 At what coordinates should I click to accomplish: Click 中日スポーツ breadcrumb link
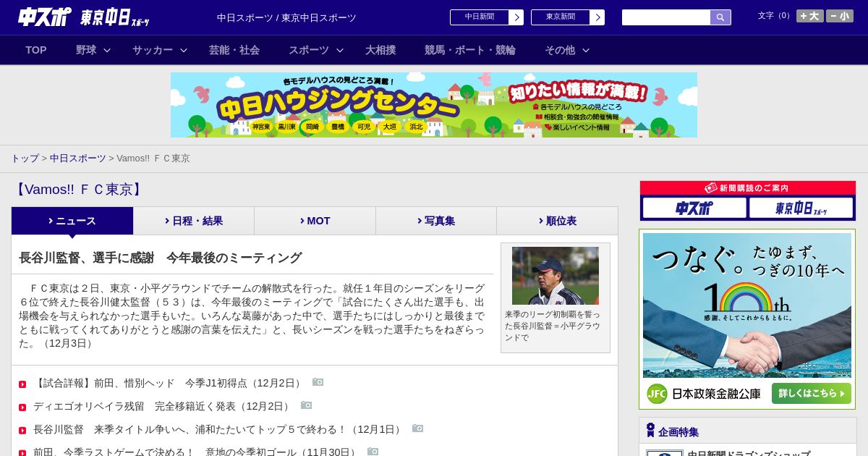tap(77, 158)
